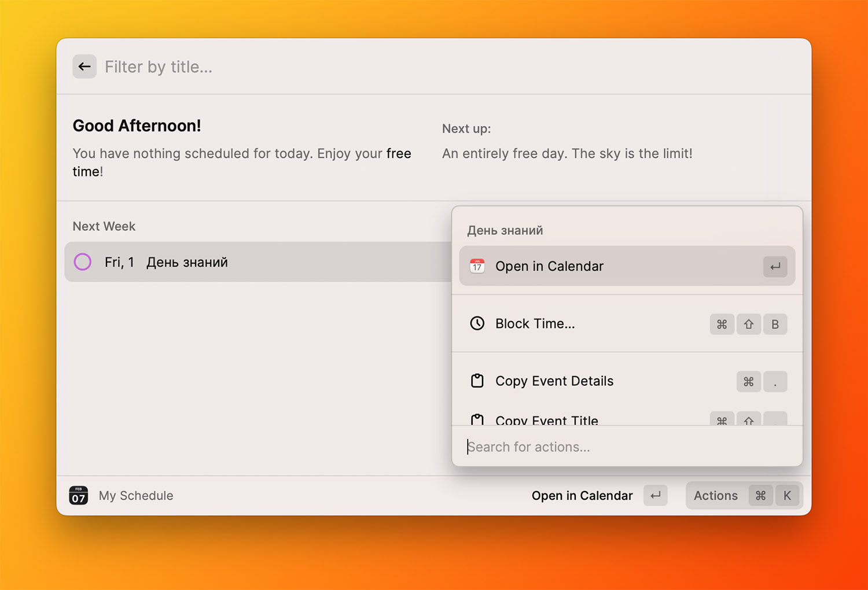Click the B key badge for Block Time
The image size is (868, 590).
[775, 324]
